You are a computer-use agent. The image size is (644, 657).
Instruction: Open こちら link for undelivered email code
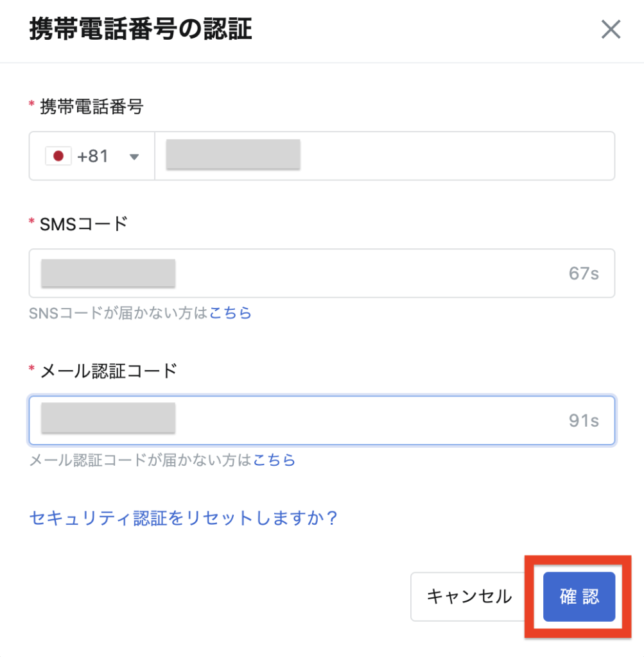(x=274, y=459)
